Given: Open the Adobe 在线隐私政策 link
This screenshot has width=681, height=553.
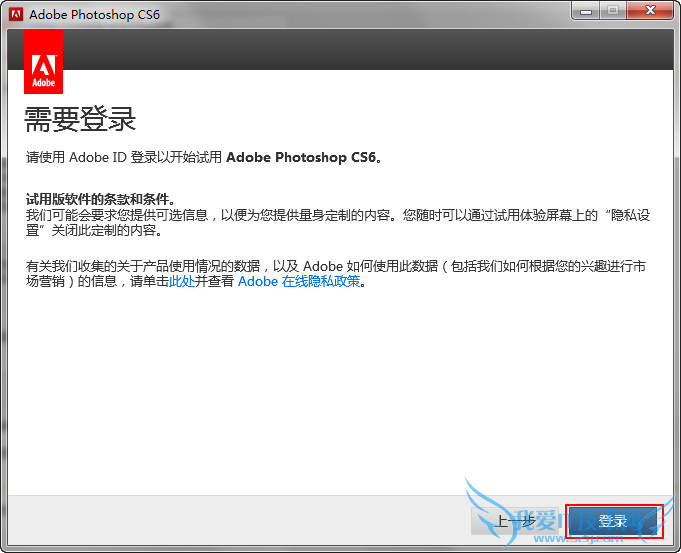Looking at the screenshot, I should point(299,281).
